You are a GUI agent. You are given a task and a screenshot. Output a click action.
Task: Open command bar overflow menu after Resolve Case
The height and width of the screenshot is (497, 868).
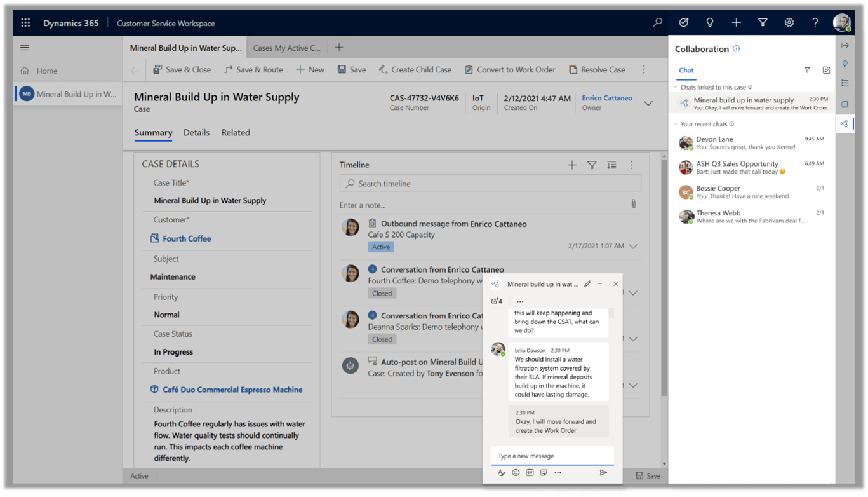coord(644,70)
